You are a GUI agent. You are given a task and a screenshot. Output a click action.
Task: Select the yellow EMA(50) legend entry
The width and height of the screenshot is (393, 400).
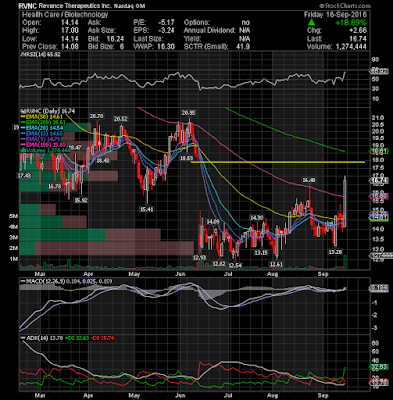[x=42, y=117]
